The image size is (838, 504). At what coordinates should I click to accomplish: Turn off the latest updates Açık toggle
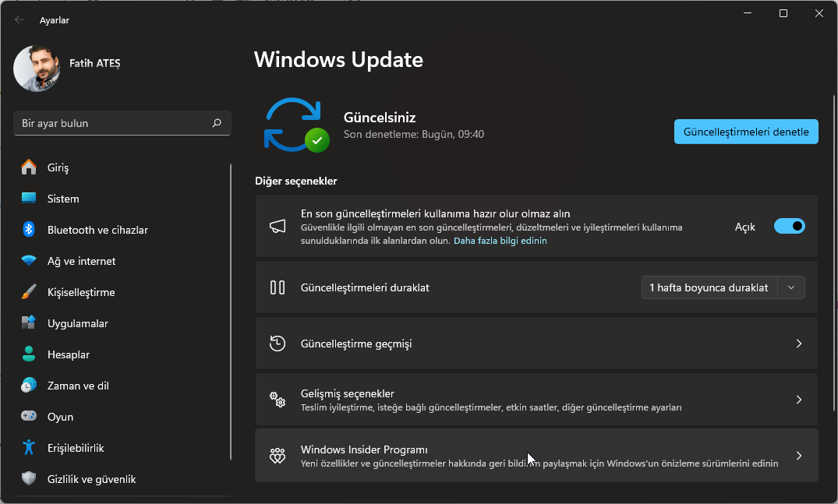click(789, 227)
